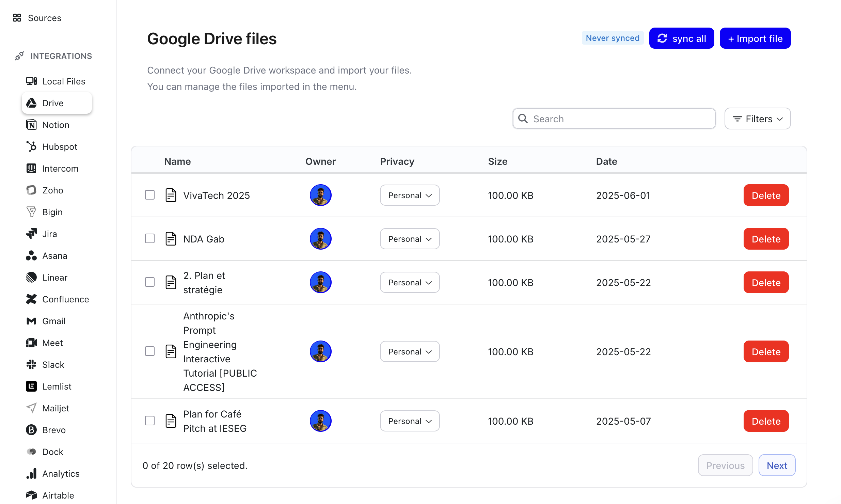Tick the Plan for Café Pitch checkbox
The width and height of the screenshot is (841, 504).
[150, 421]
